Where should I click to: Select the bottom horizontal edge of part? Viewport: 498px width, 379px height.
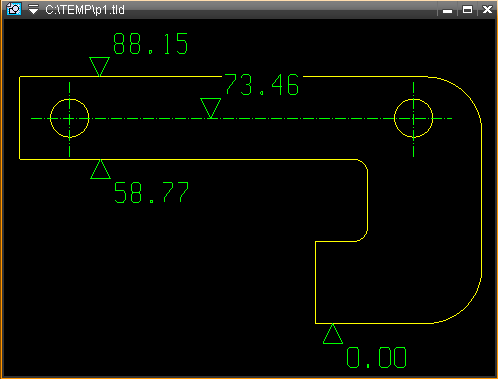pos(374,323)
